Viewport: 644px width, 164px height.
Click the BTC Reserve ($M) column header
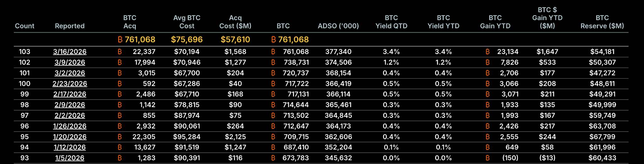click(602, 22)
